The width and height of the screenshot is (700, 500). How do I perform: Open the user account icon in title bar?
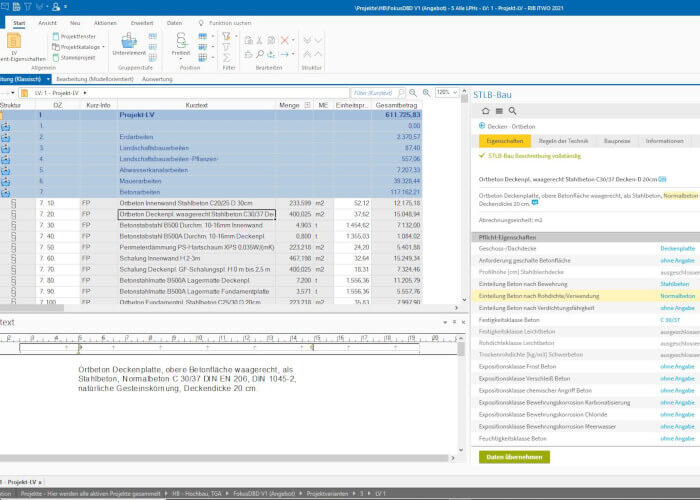click(x=56, y=7)
